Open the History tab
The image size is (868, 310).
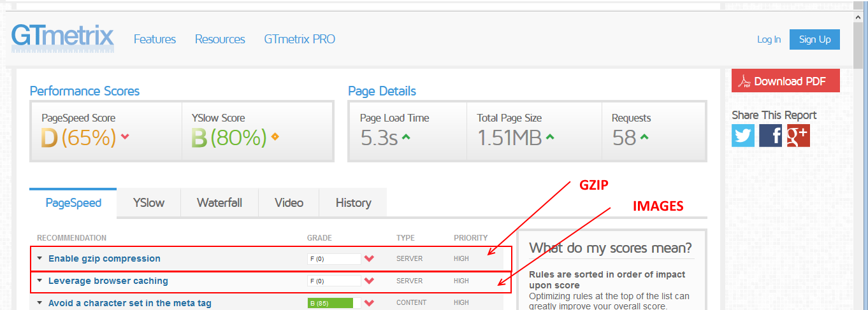(x=353, y=202)
